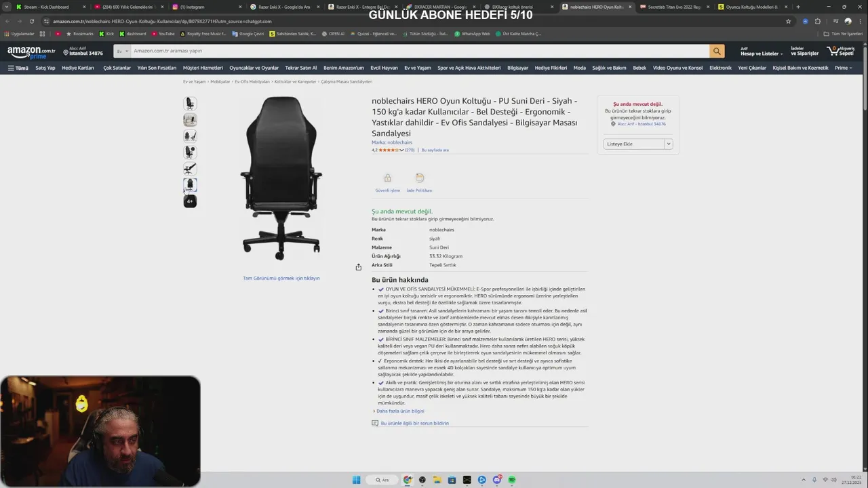This screenshot has width=868, height=488.
Task: Click the share icon below product image
Action: [x=358, y=267]
